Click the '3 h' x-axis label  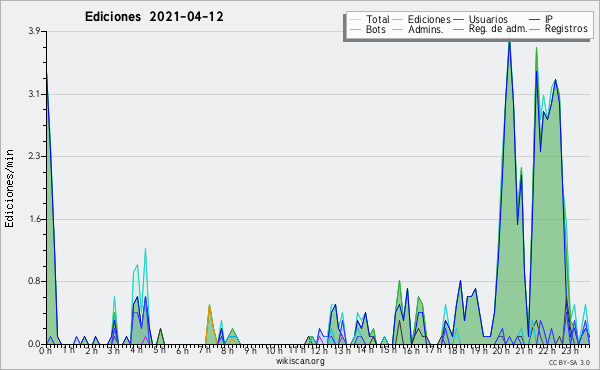[x=113, y=351]
